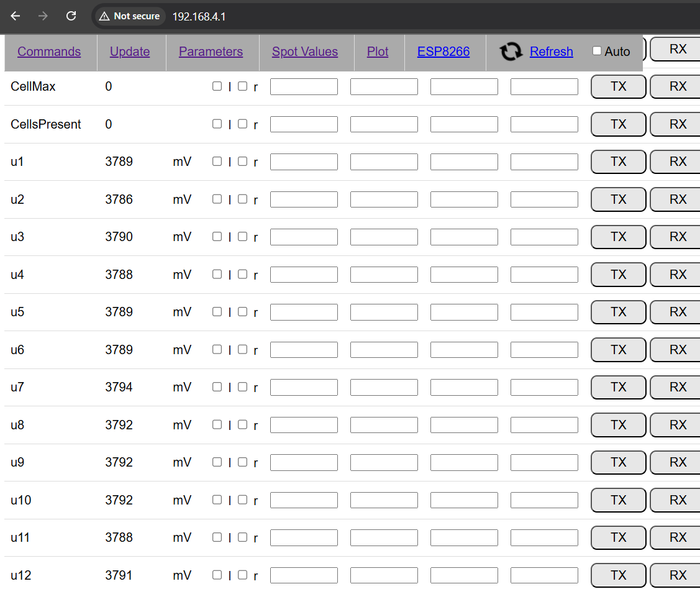The height and width of the screenshot is (589, 700).
Task: Open the Update menu link
Action: (x=130, y=52)
